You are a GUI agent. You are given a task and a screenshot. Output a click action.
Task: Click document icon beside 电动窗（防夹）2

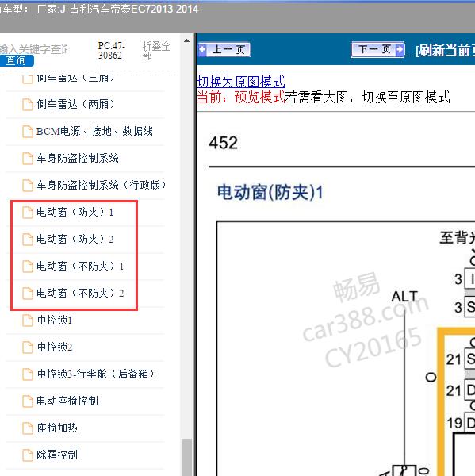(x=28, y=240)
